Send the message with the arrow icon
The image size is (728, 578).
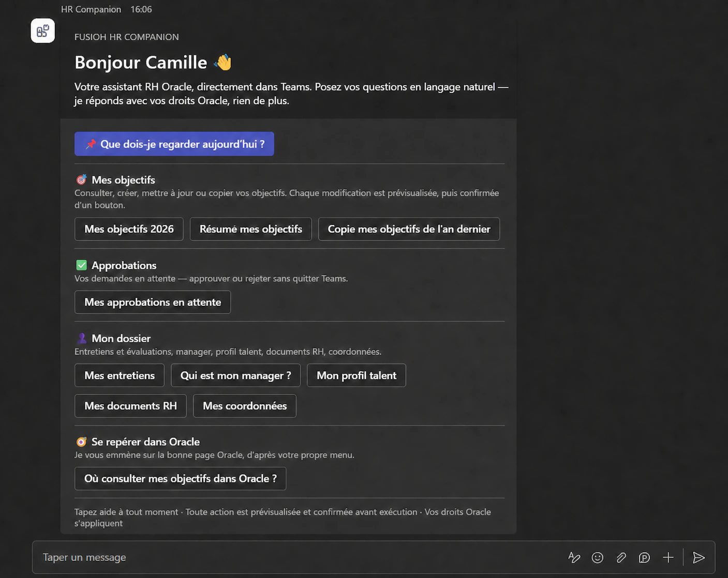699,557
